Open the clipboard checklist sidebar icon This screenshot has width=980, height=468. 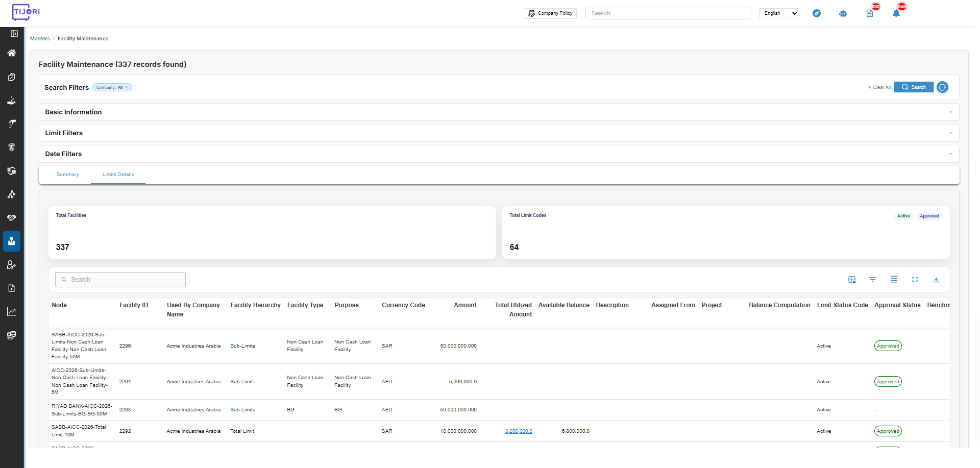(11, 77)
